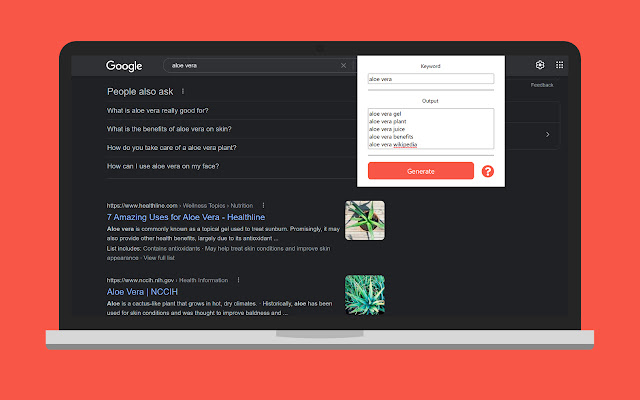Screen dimensions: 640x400
Task: Open the 'Aloe Vera | NCCIH' result link
Action: [142, 292]
